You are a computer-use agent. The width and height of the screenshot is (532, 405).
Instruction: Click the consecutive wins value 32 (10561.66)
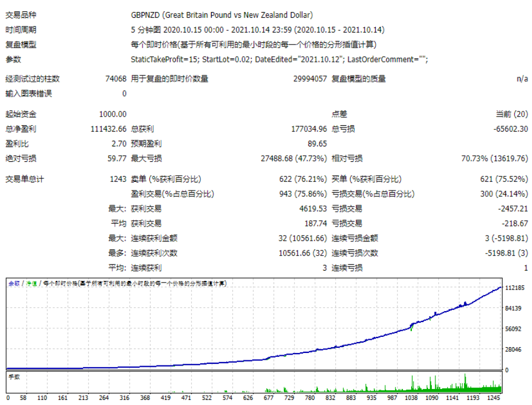click(303, 239)
